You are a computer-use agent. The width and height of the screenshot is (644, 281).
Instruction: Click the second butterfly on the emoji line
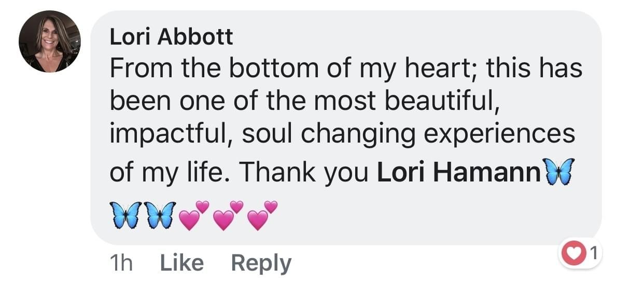pos(159,216)
